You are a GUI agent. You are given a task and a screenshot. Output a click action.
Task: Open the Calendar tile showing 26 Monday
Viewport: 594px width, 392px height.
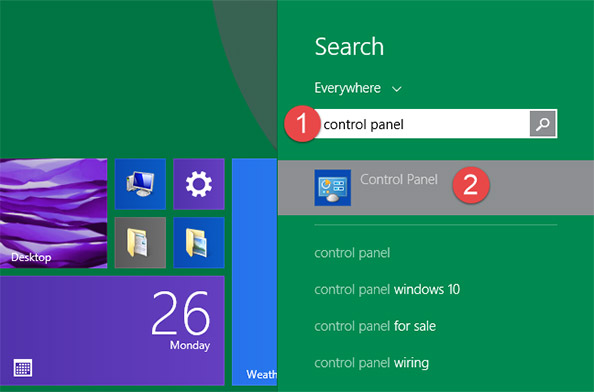(x=112, y=331)
